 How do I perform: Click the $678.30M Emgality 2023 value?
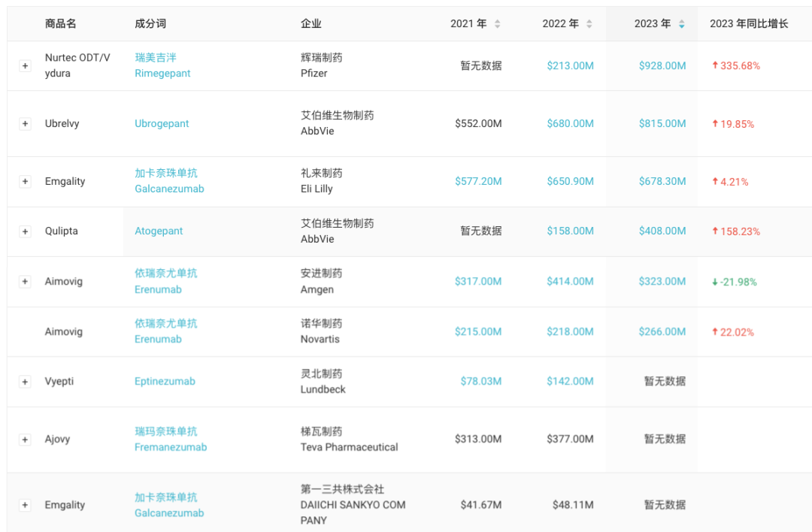pos(662,181)
